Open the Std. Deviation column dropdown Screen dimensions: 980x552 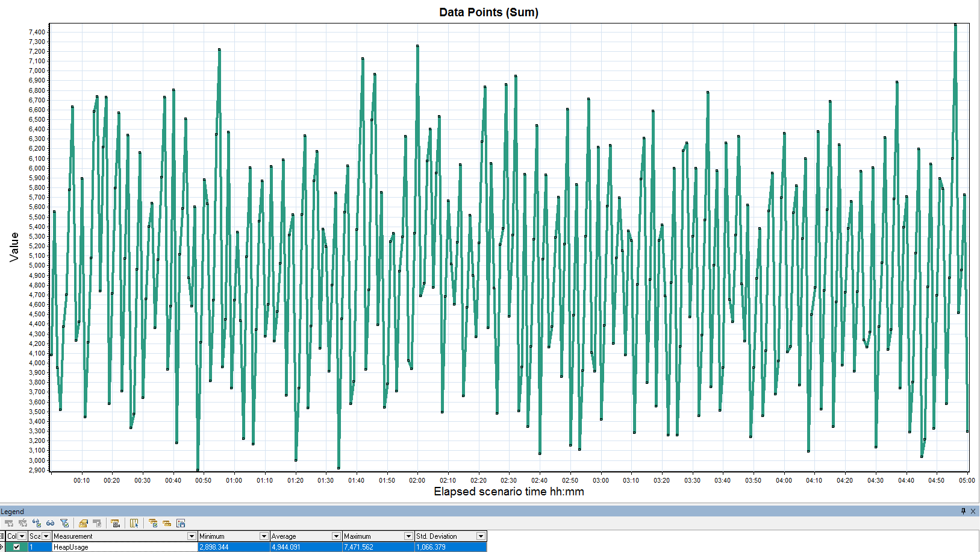[x=481, y=536]
